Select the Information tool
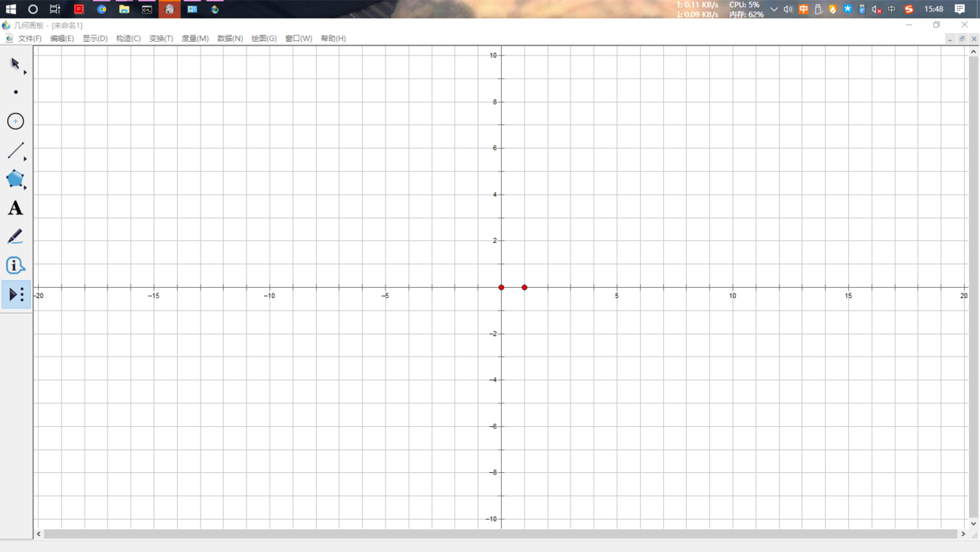Viewport: 980px width, 552px height. point(15,266)
